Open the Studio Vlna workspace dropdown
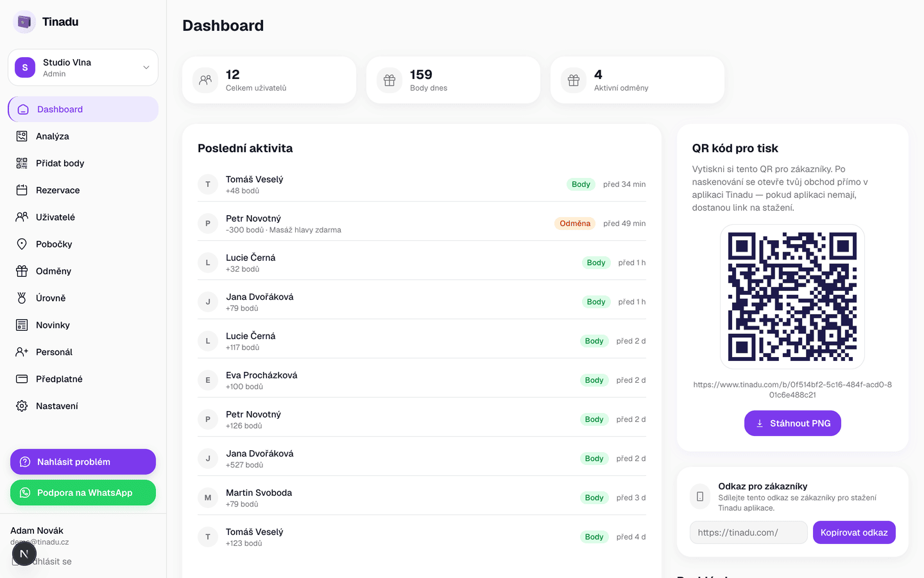The width and height of the screenshot is (924, 578). 83,67
